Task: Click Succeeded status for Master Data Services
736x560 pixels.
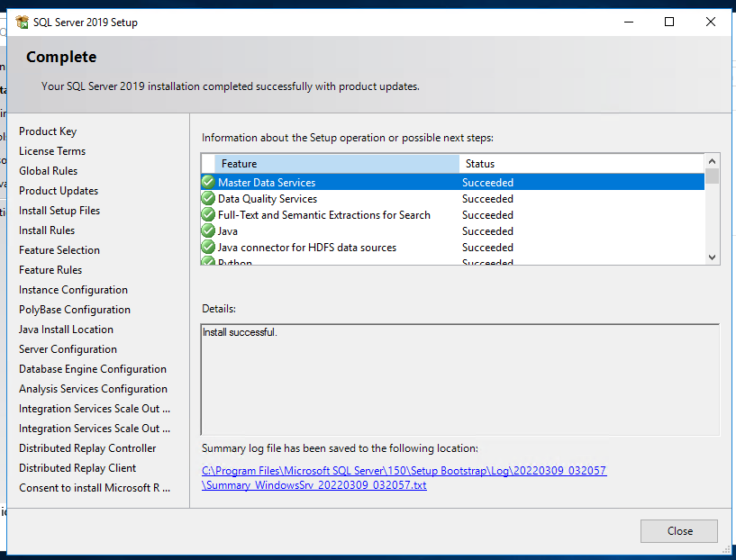Action: [x=487, y=183]
